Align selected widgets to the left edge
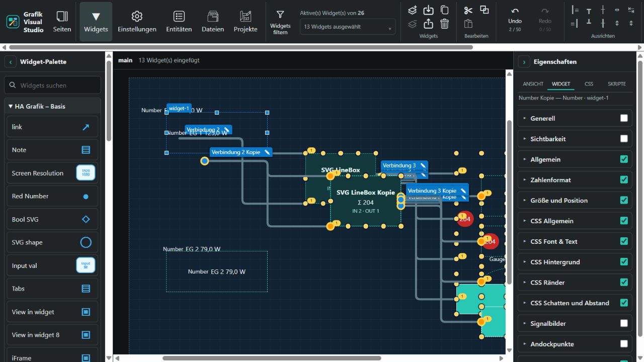This screenshot has height=362, width=644. click(575, 10)
